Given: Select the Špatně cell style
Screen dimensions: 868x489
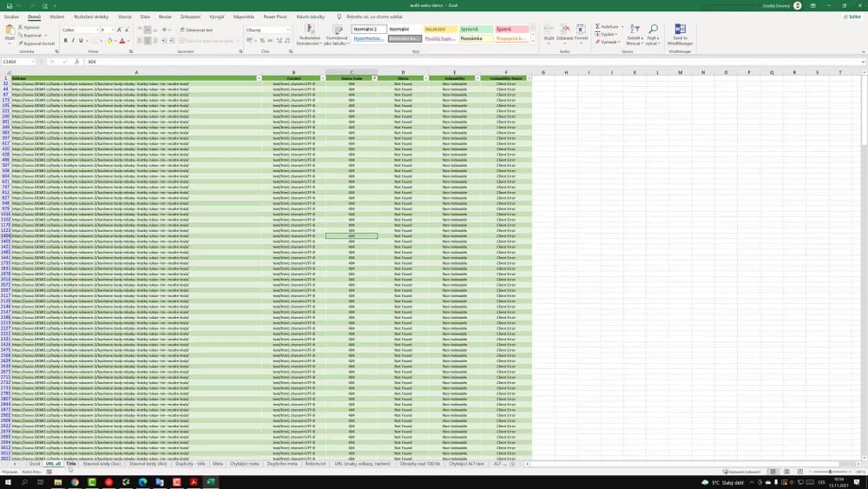Looking at the screenshot, I should 511,29.
